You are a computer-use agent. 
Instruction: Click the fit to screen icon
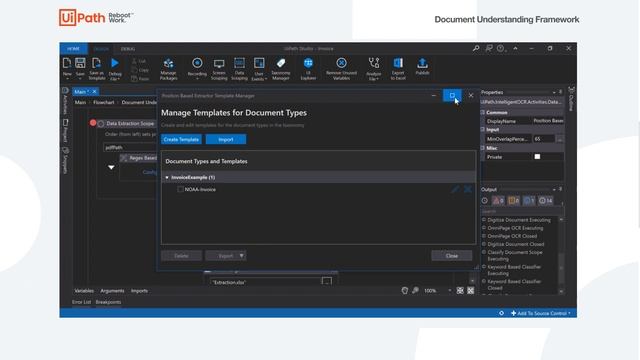point(460,290)
